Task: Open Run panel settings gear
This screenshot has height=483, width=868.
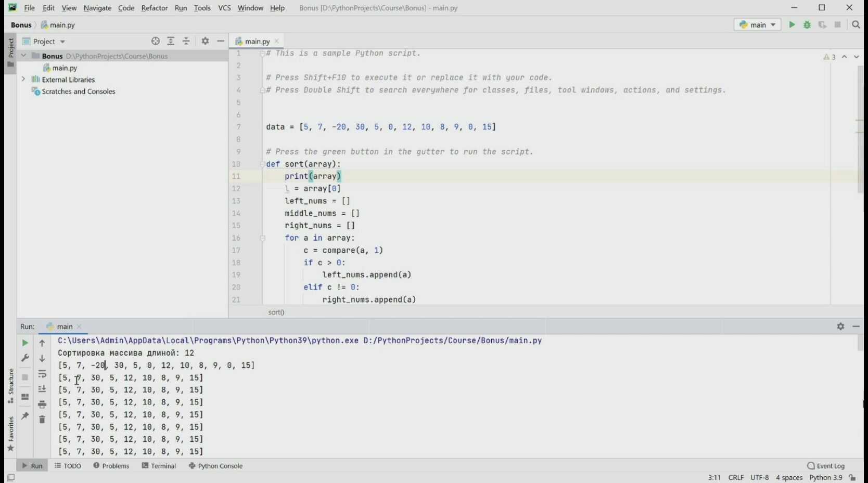Action: (x=840, y=327)
